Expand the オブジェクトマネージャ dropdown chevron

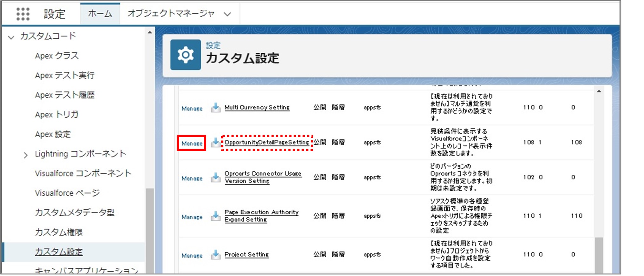point(227,14)
